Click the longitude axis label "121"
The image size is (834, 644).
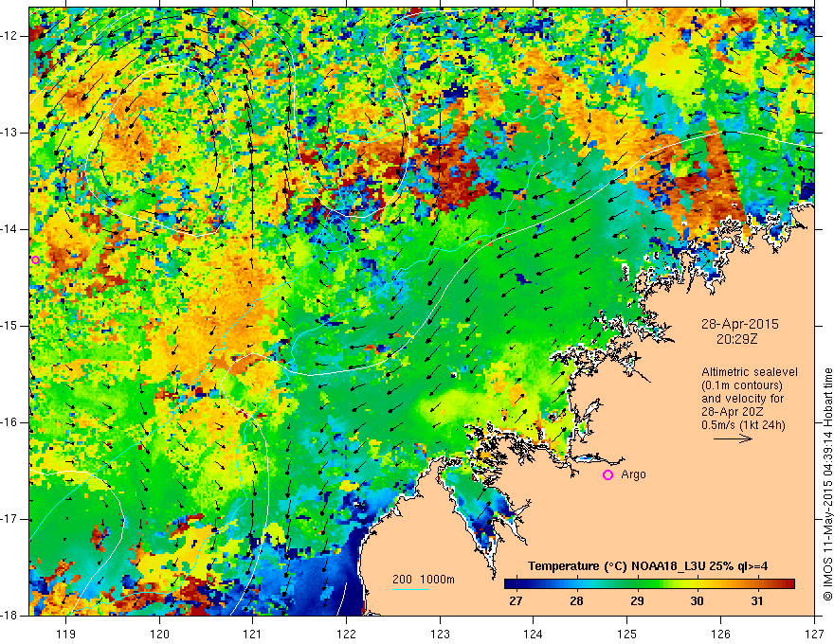click(253, 634)
